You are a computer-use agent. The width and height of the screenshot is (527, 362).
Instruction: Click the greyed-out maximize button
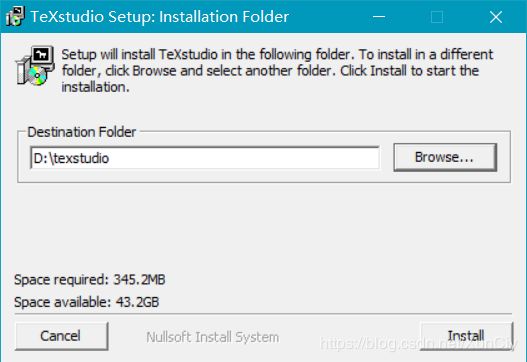click(437, 16)
